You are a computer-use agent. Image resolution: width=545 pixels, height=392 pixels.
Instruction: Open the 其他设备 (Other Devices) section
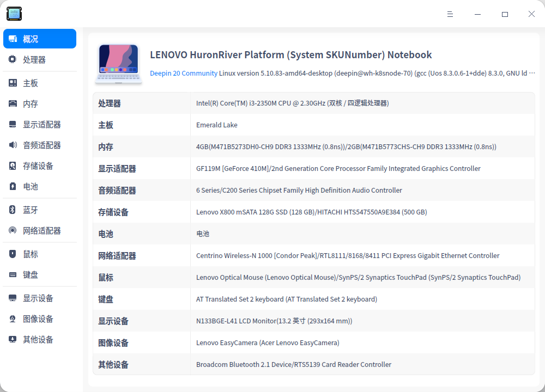point(38,339)
